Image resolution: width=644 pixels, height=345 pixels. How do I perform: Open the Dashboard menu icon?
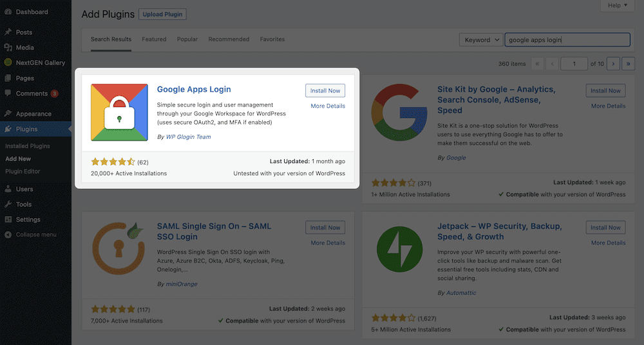pyautogui.click(x=8, y=12)
